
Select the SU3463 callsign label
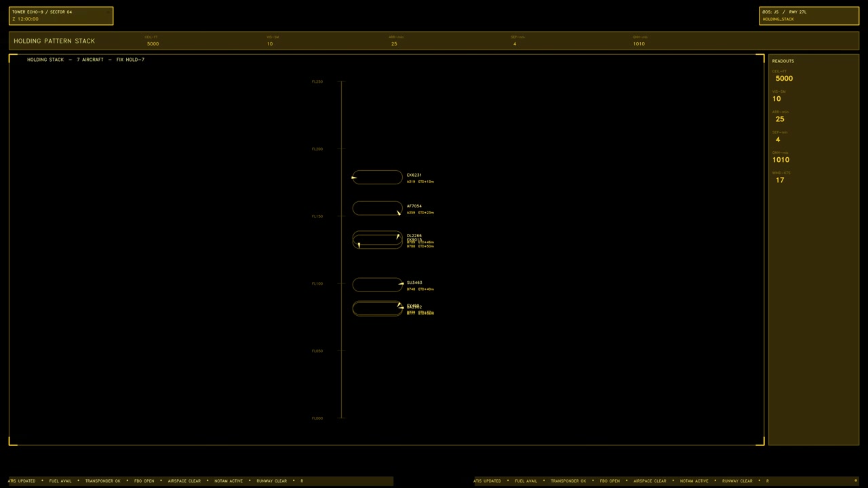pos(414,283)
